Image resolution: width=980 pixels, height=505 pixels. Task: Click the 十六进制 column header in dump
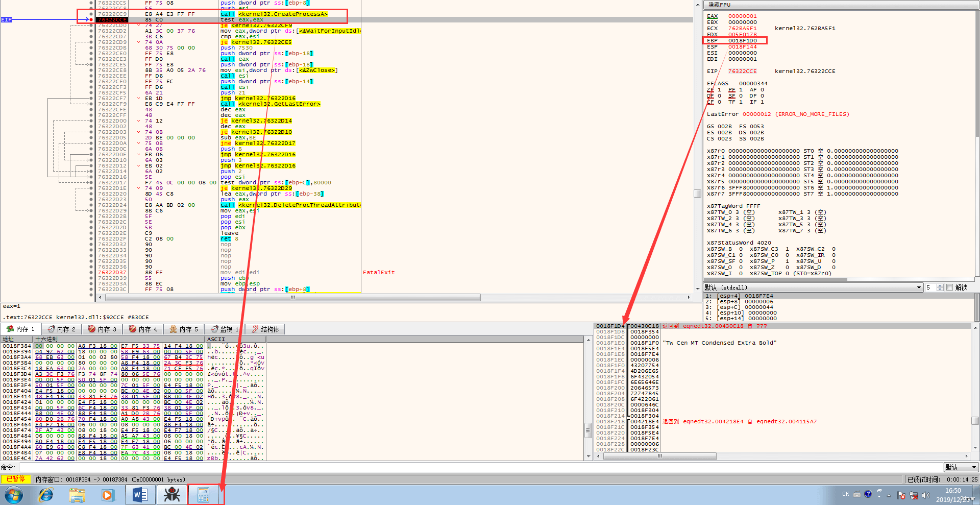point(119,339)
